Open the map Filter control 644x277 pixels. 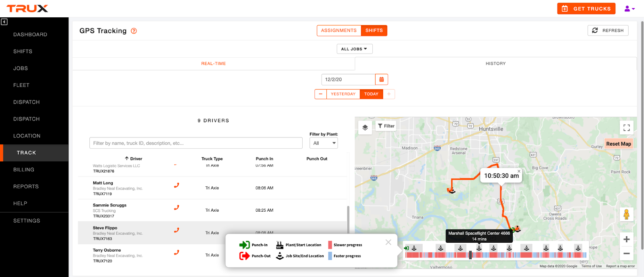point(386,126)
